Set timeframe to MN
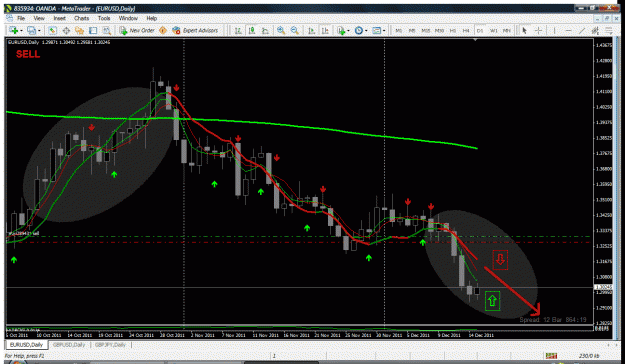Image resolution: width=625 pixels, height=364 pixels. point(507,31)
